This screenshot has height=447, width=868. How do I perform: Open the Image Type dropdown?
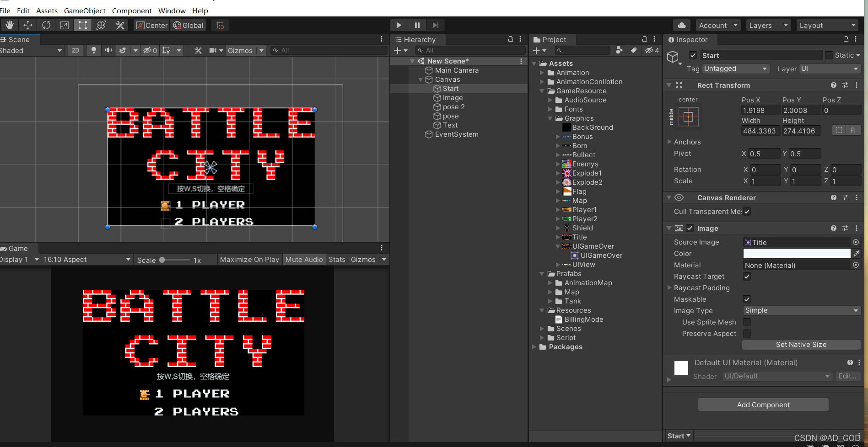[x=802, y=310]
